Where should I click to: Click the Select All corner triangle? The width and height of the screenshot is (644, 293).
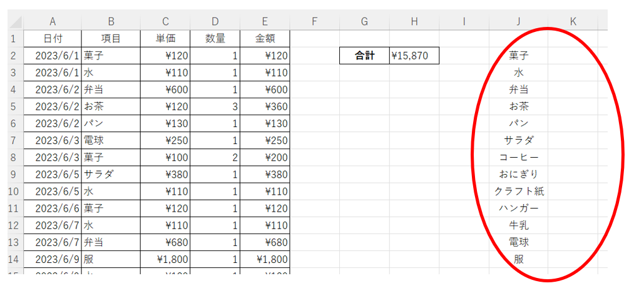16,22
